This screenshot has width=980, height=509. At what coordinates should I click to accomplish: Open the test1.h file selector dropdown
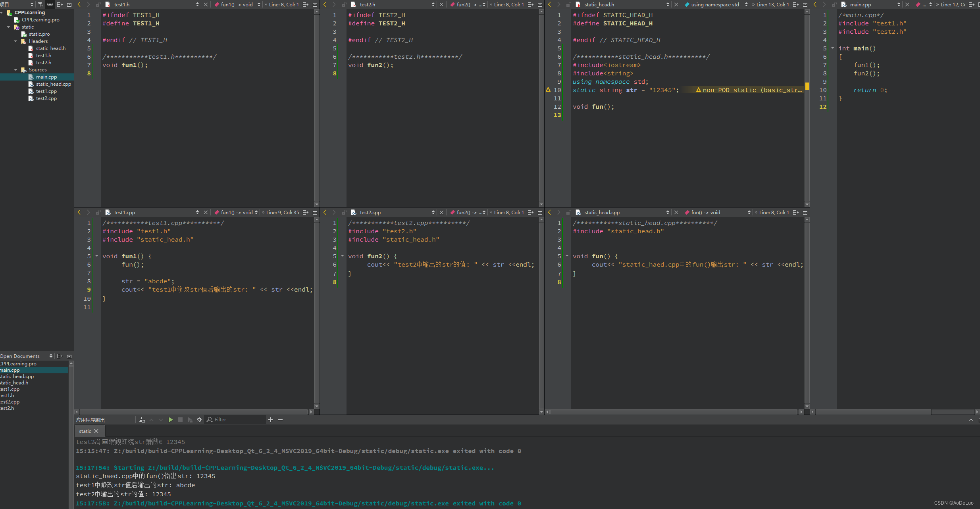[x=197, y=4]
